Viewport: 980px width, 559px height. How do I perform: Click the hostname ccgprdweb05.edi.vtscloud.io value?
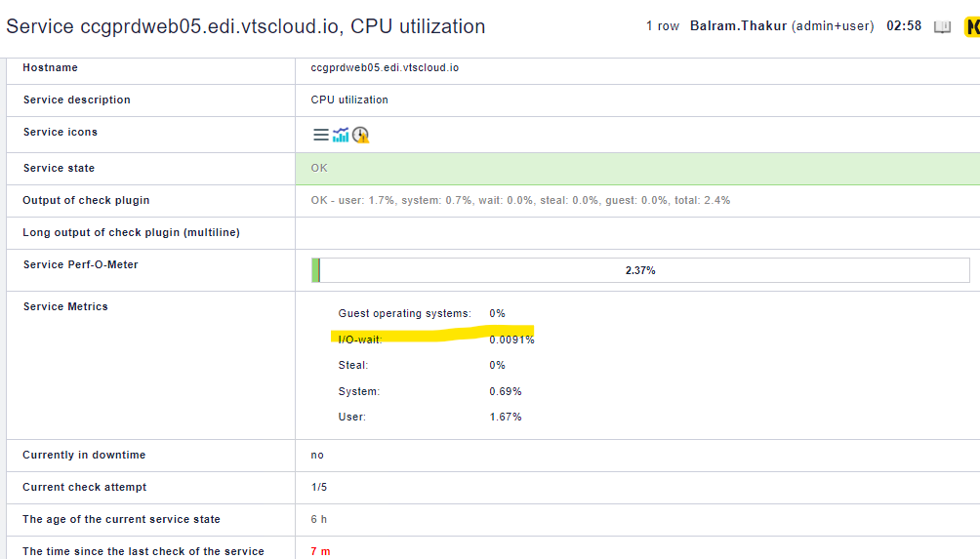385,68
